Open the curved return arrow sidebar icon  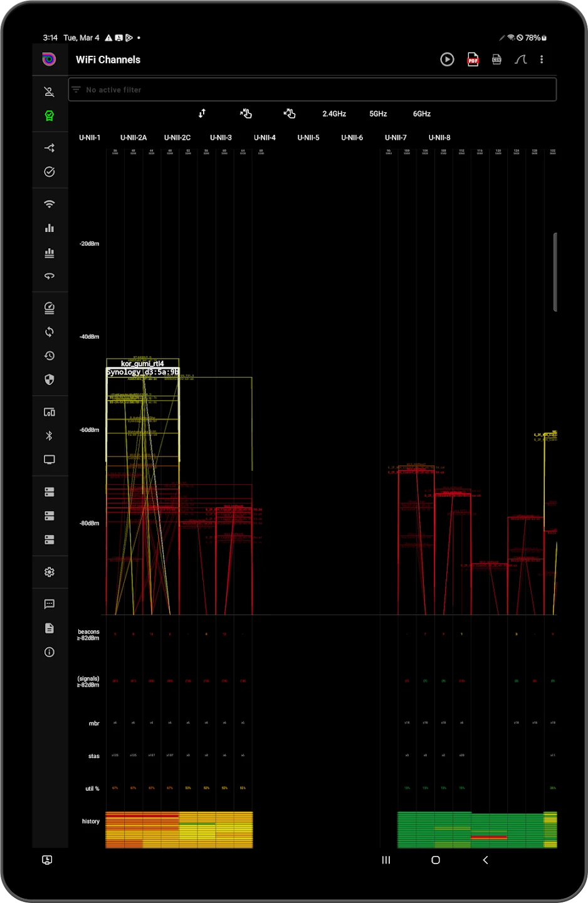point(50,276)
